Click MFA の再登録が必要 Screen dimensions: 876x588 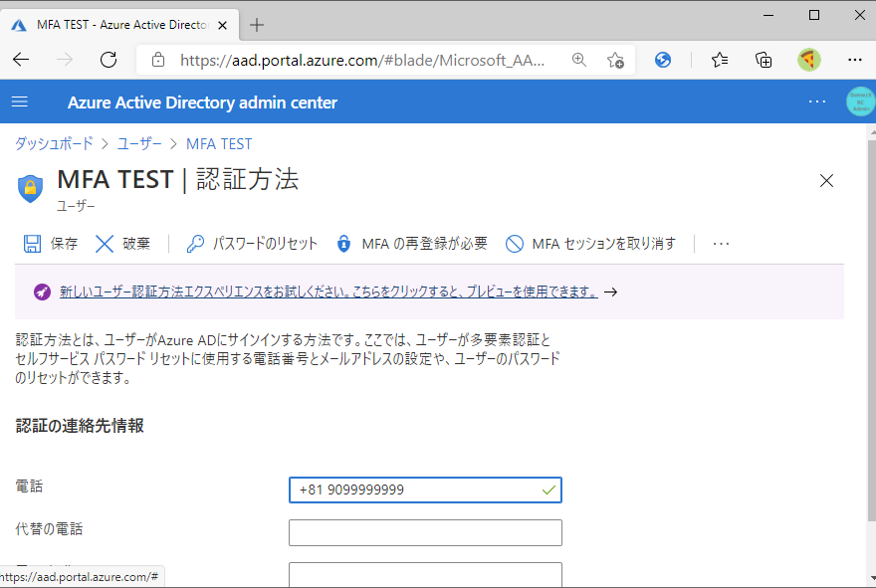[412, 244]
